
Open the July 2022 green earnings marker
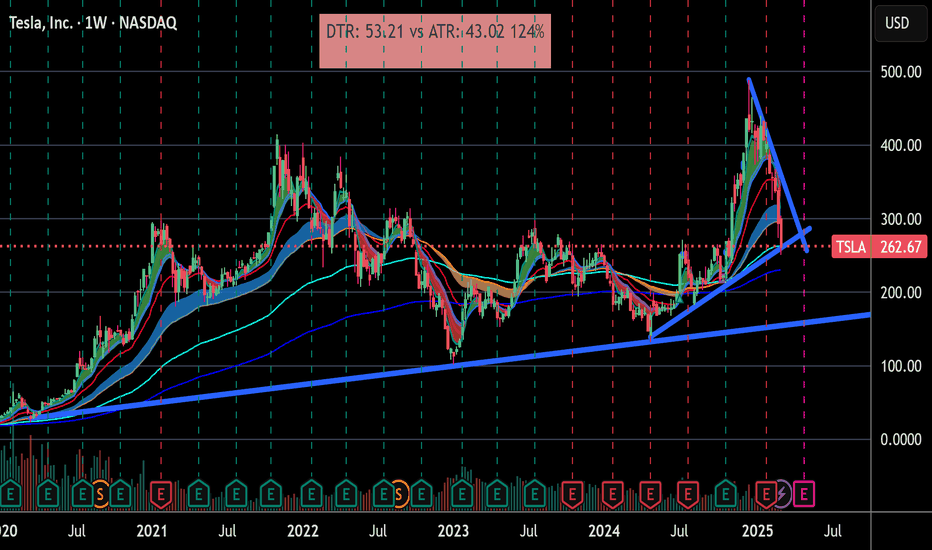(x=383, y=494)
